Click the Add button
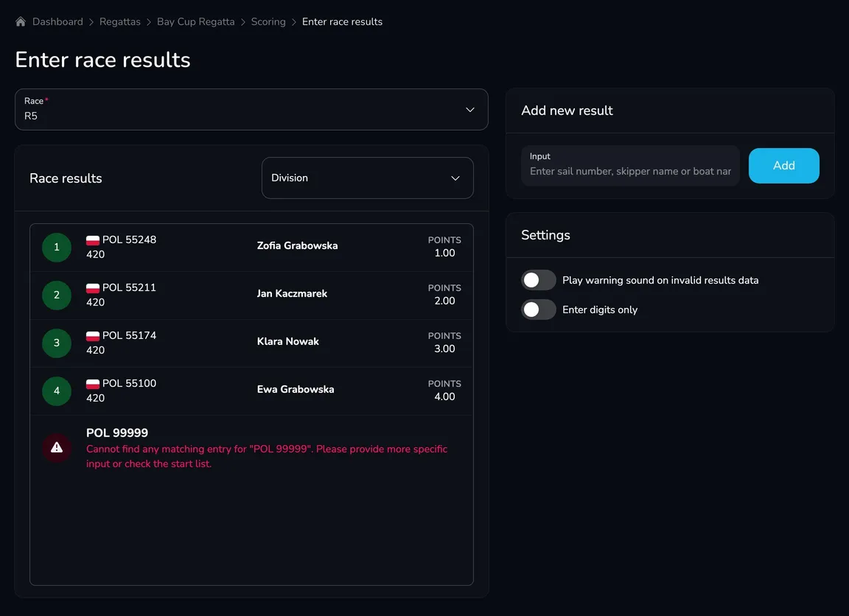Viewport: 849px width, 616px height. 783,166
